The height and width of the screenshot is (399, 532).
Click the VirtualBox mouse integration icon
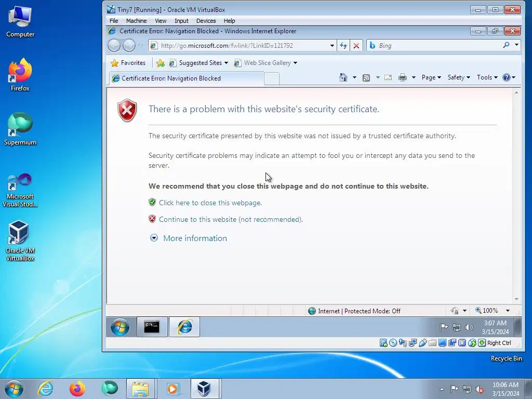tap(472, 343)
